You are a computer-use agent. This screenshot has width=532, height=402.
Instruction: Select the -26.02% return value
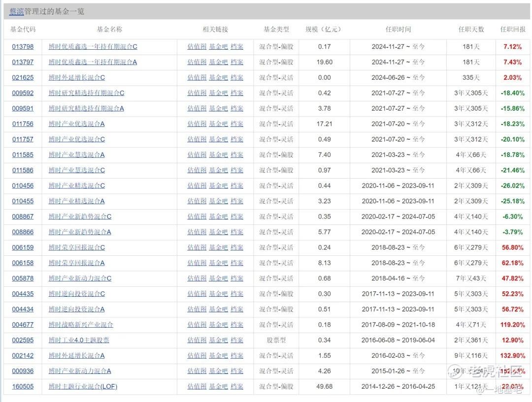(x=513, y=186)
